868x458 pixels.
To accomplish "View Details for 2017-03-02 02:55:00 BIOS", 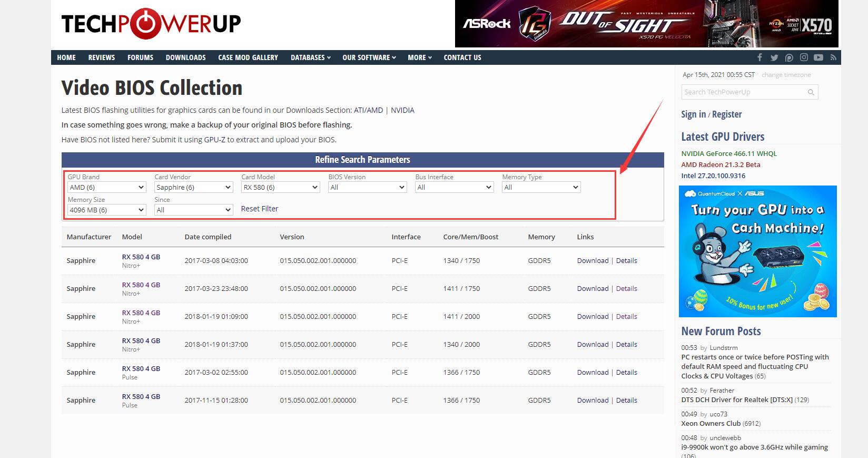I will (x=627, y=373).
